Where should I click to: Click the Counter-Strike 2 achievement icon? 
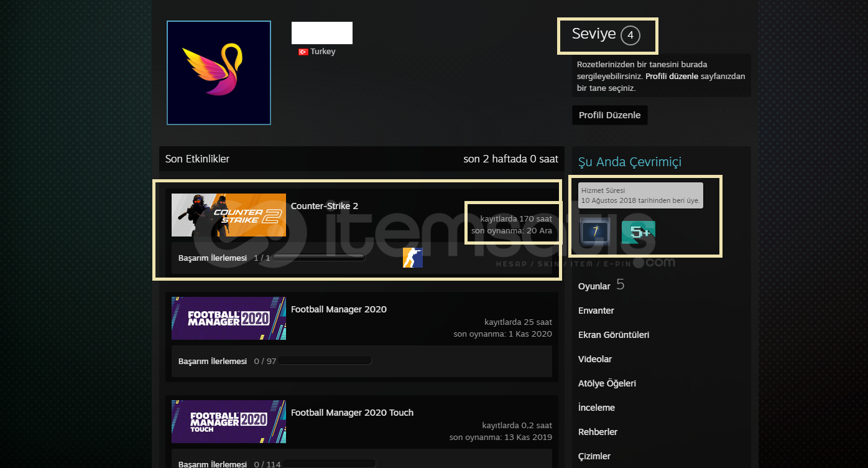pos(413,258)
